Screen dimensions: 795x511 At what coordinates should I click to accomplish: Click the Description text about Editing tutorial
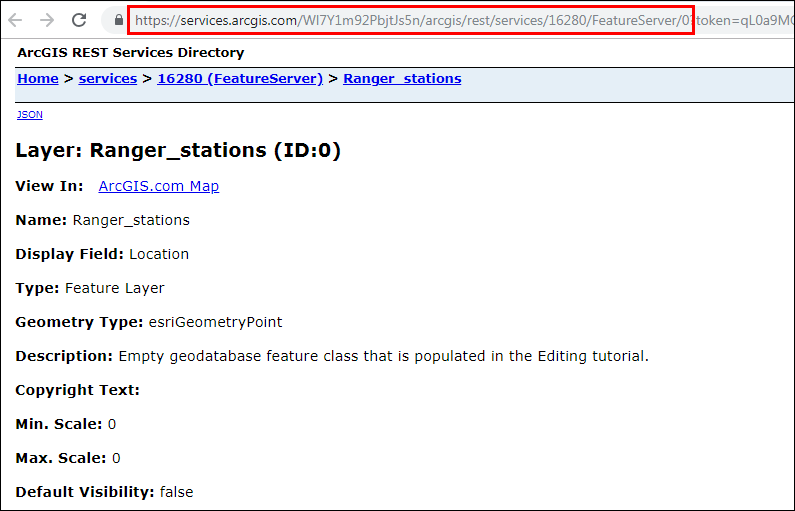pos(384,356)
